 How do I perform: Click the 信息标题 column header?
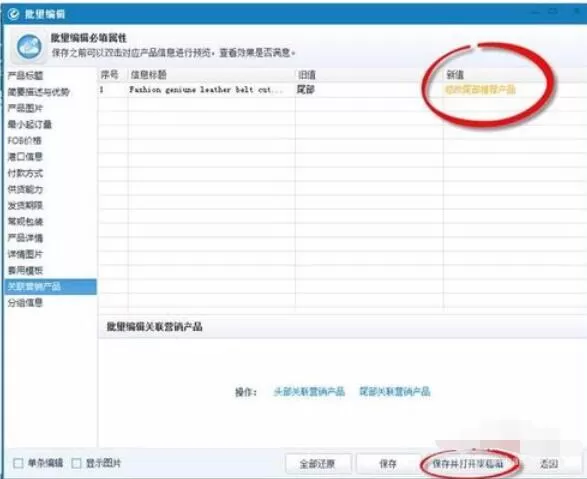click(x=149, y=75)
